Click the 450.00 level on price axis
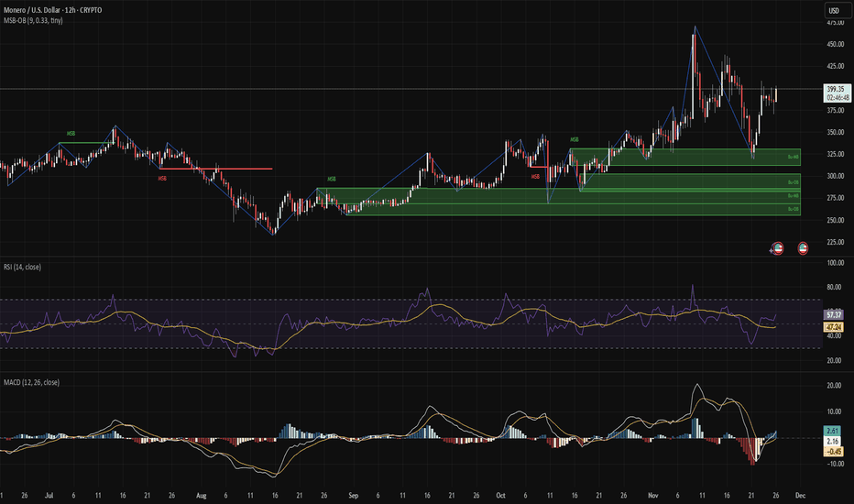This screenshot has width=854, height=504. pyautogui.click(x=834, y=44)
